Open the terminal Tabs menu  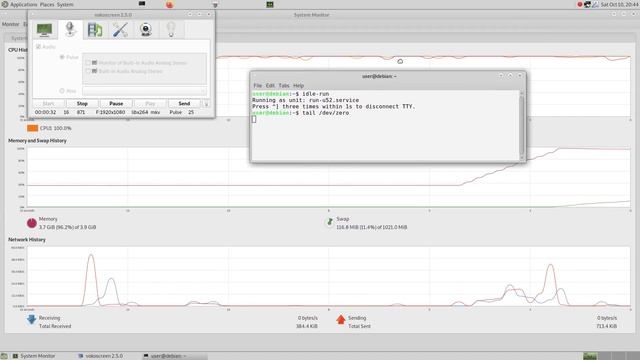284,85
